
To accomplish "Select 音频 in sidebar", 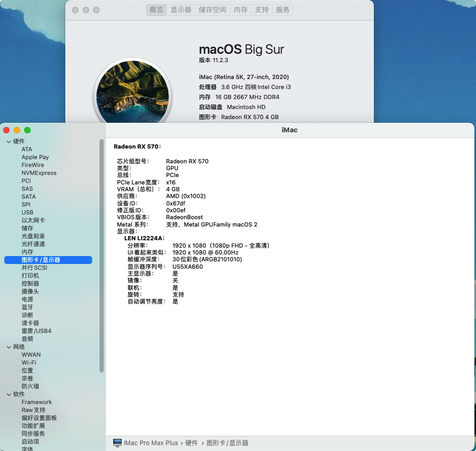I will (27, 339).
